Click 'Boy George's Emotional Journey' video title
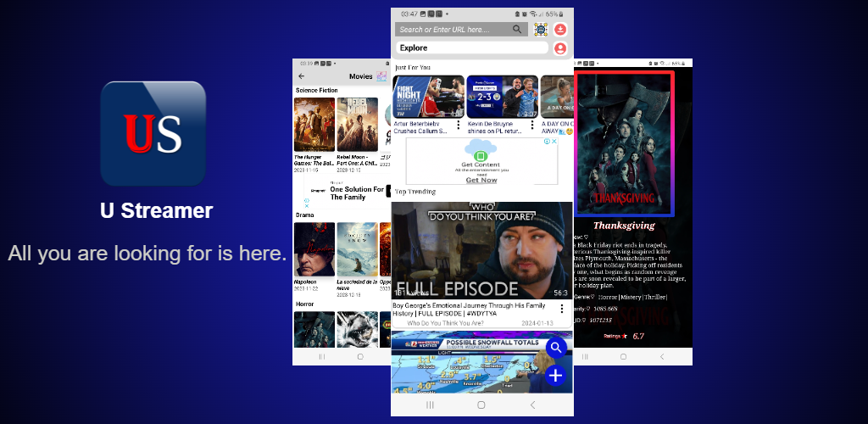 pos(469,310)
